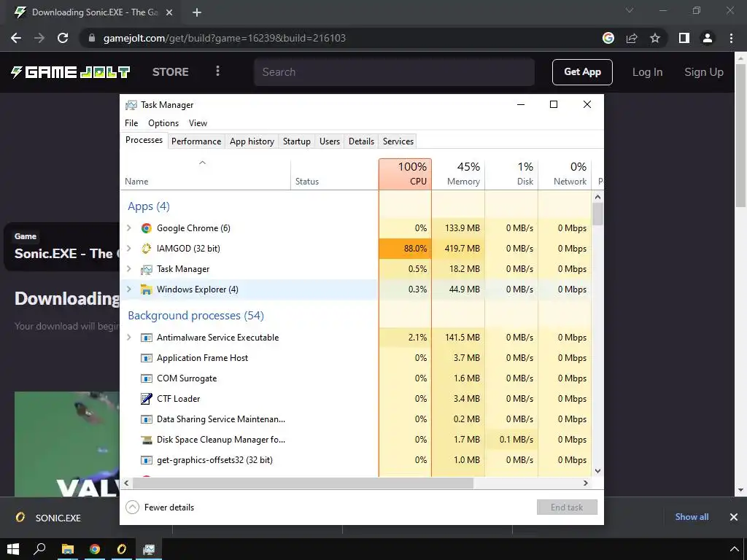Click the Task Manager row icon
The image size is (747, 560).
coord(146,269)
